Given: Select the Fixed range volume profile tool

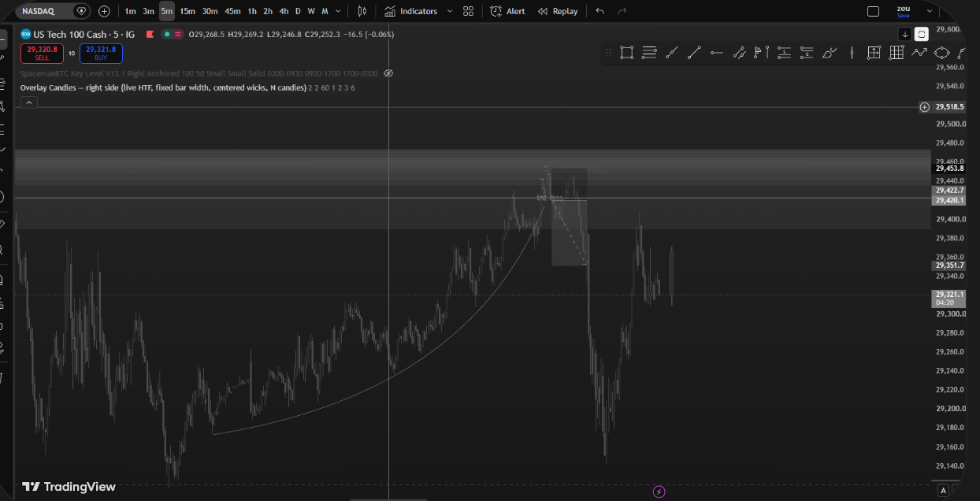Looking at the screenshot, I should pyautogui.click(x=761, y=53).
